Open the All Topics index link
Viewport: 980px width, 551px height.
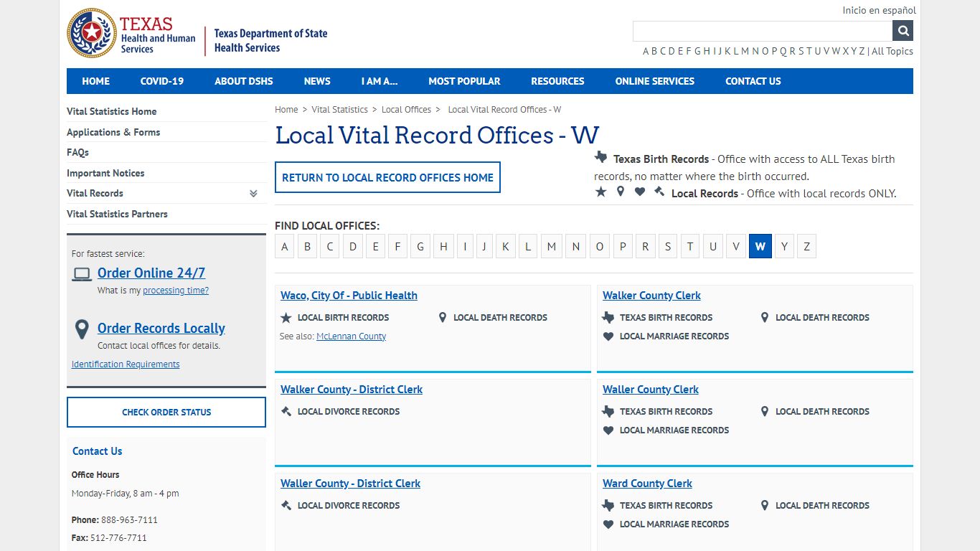coord(892,51)
